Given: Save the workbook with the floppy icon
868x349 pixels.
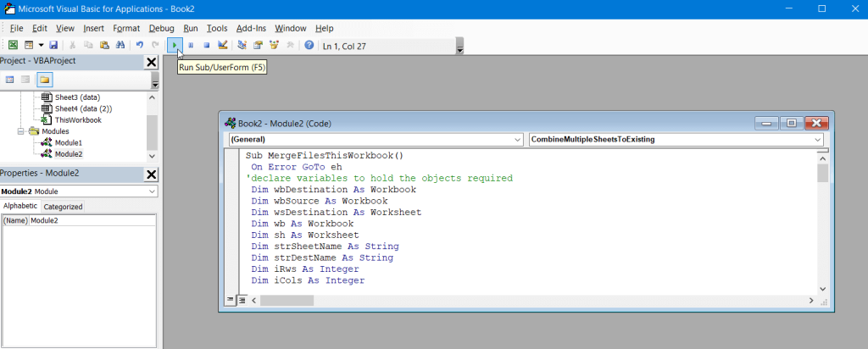Looking at the screenshot, I should point(53,46).
